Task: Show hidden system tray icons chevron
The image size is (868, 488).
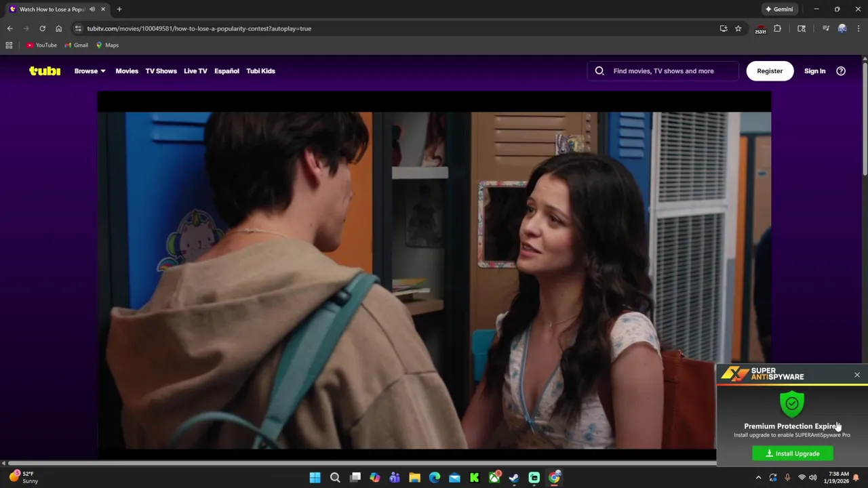Action: (x=758, y=478)
